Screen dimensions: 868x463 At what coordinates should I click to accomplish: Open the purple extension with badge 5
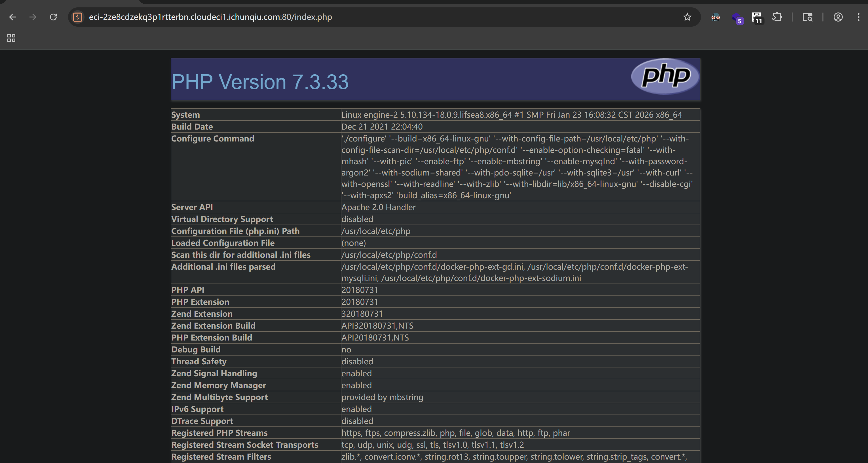click(737, 18)
